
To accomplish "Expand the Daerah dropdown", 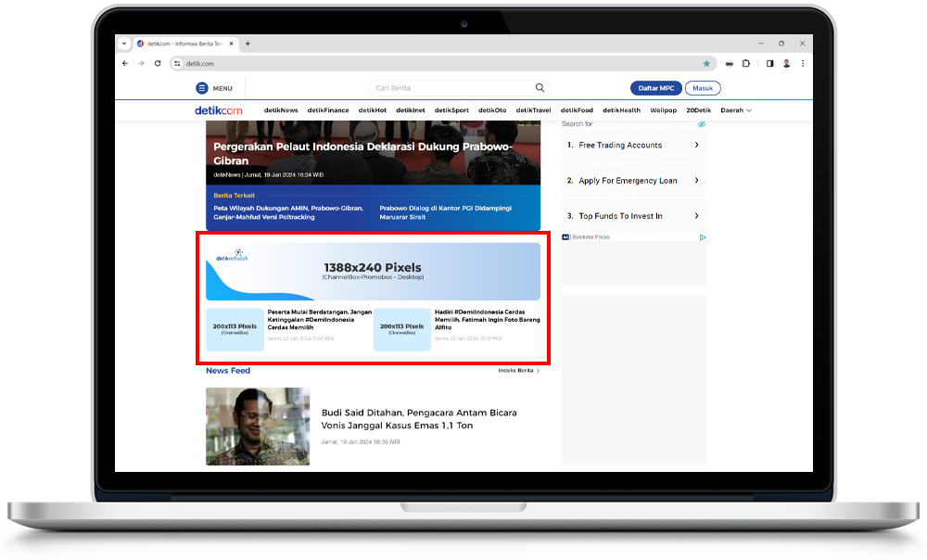I will click(x=736, y=110).
